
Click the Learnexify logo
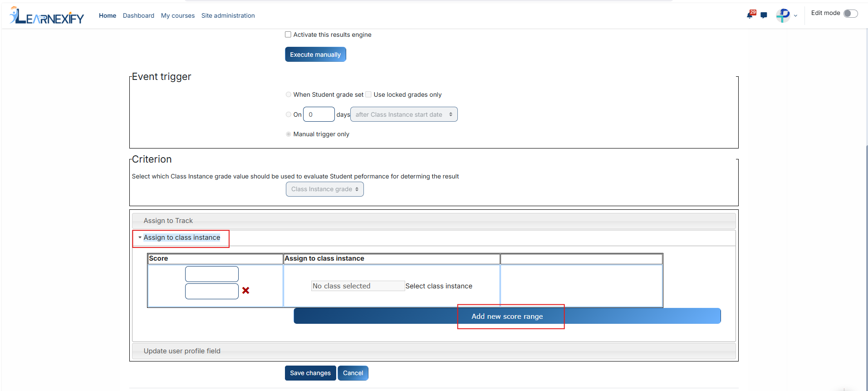click(x=47, y=15)
